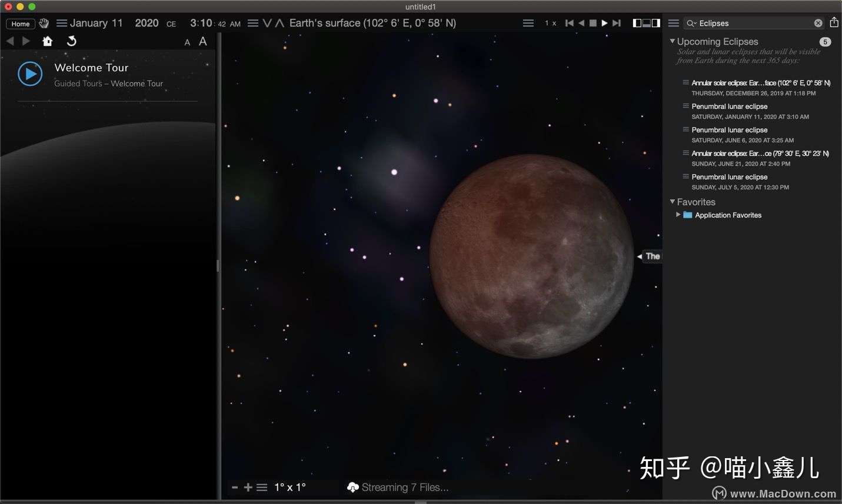842x504 pixels.
Task: Collapse the Favorites section
Action: [x=673, y=202]
